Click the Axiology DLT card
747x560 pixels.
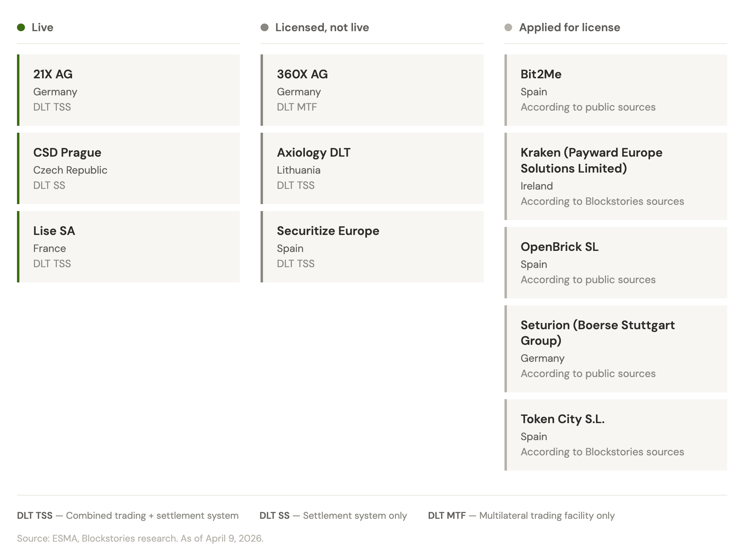pyautogui.click(x=372, y=168)
